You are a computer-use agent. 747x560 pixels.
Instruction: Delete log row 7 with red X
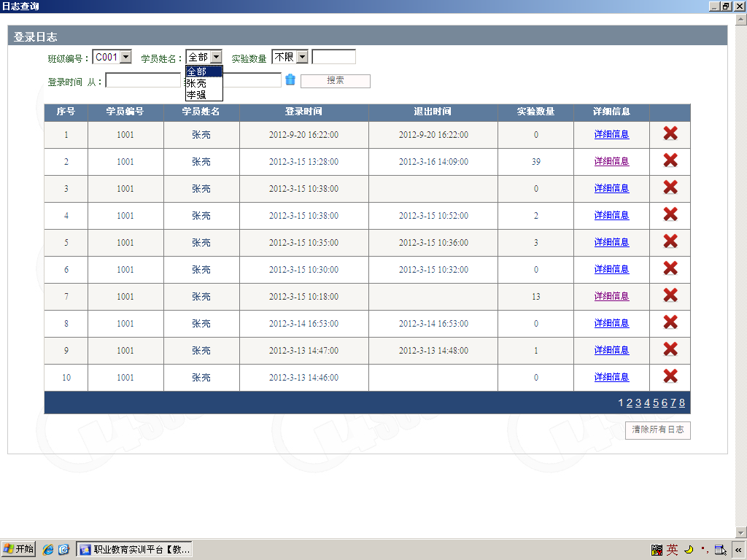670,295
